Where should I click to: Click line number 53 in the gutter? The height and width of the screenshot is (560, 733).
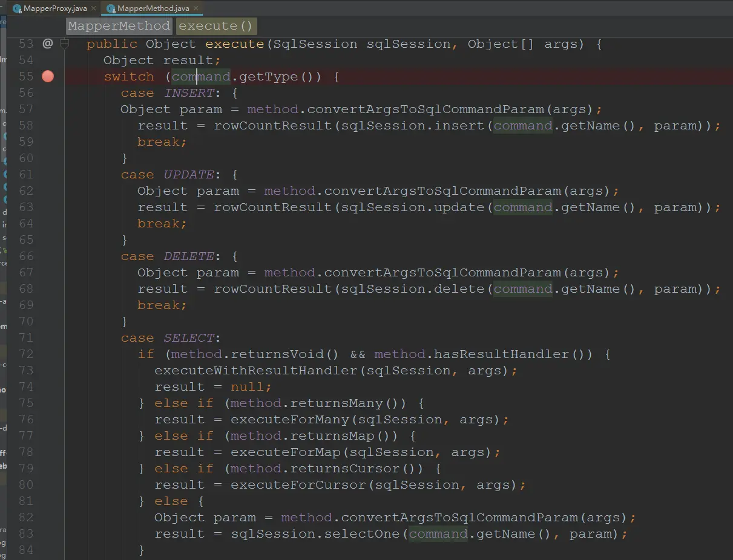26,44
